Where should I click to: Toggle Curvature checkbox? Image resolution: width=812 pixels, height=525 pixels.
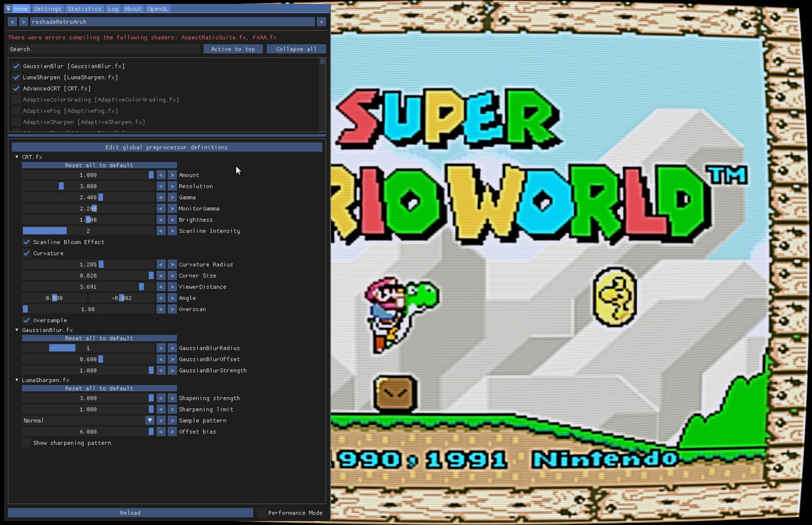pyautogui.click(x=26, y=253)
